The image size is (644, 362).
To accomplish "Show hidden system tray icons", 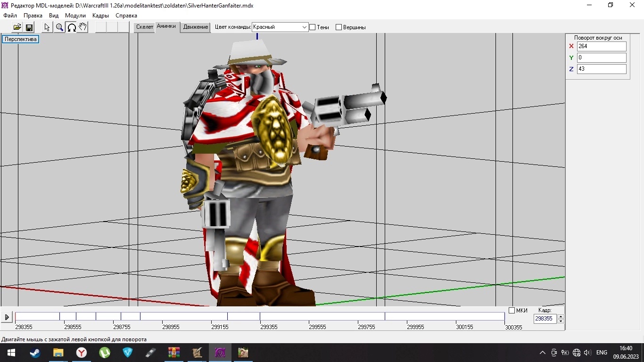I will [543, 353].
